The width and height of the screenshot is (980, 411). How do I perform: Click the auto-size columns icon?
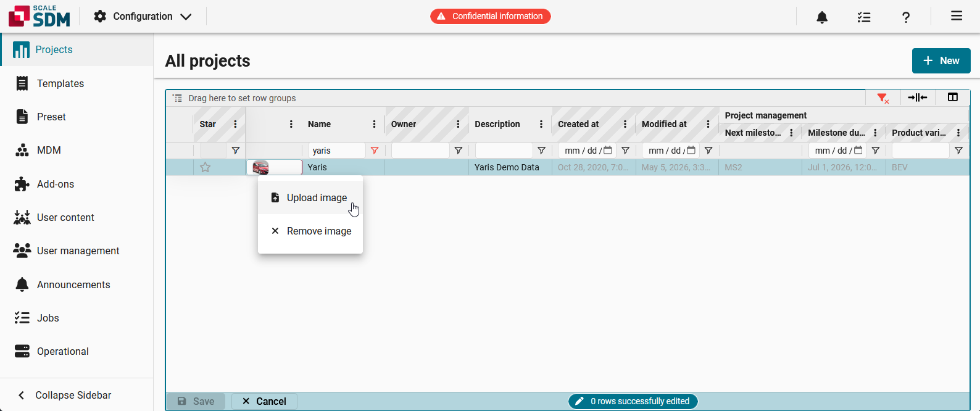point(918,98)
